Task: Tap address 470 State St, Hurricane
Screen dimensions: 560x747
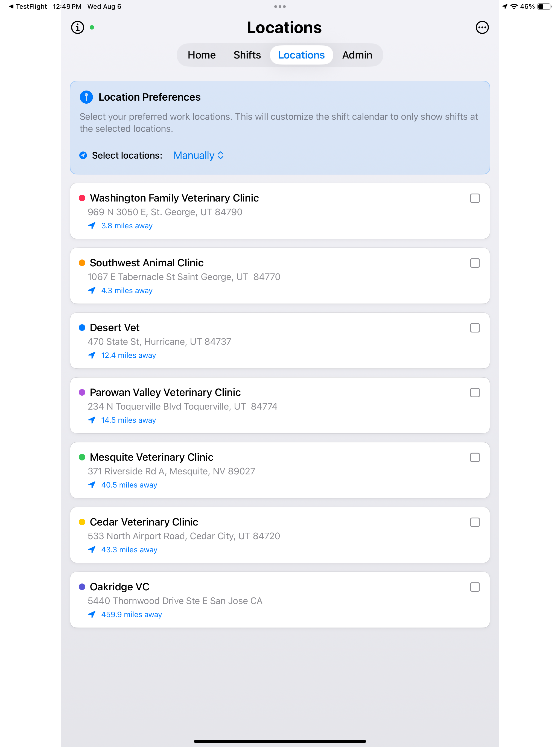Action: tap(159, 342)
